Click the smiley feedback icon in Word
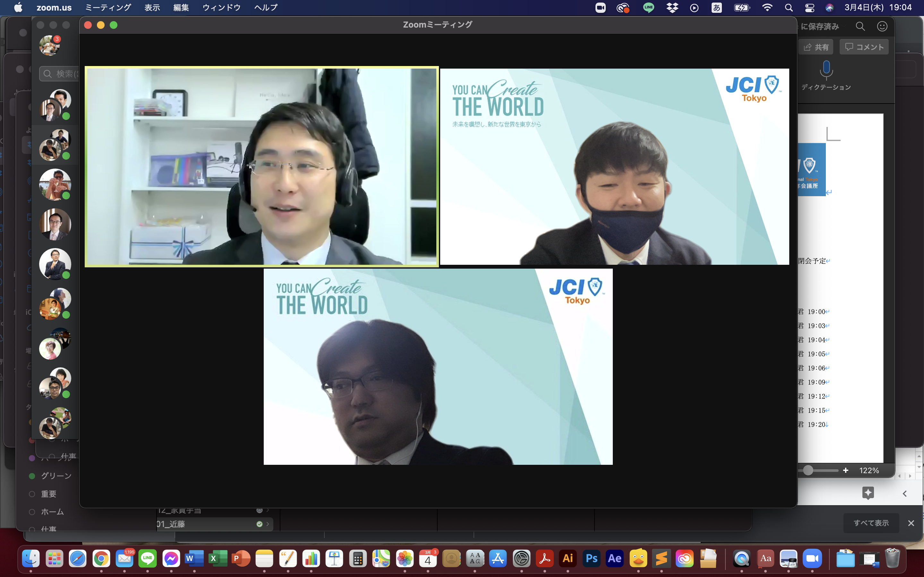This screenshot has height=577, width=924. tap(882, 26)
